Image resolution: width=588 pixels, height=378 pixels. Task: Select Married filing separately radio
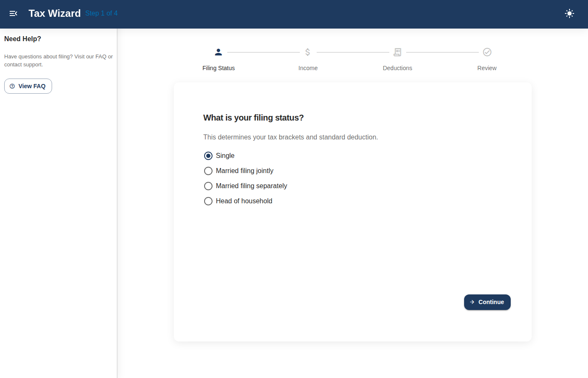(x=208, y=186)
